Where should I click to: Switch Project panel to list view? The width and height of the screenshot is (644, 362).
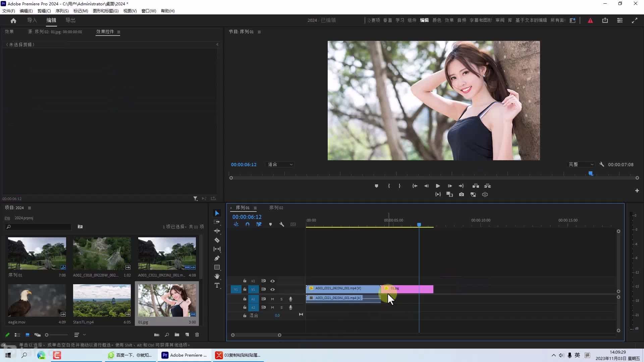coord(17,335)
